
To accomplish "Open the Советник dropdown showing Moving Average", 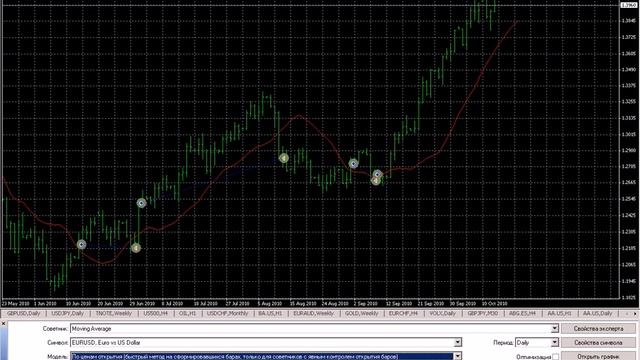I will [x=554, y=329].
